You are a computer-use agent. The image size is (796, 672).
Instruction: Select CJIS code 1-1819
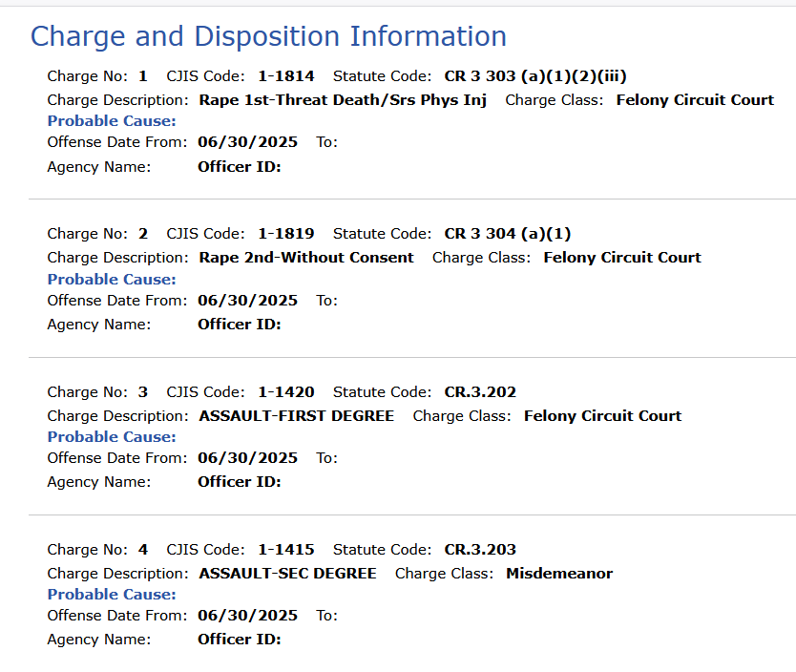tap(286, 234)
